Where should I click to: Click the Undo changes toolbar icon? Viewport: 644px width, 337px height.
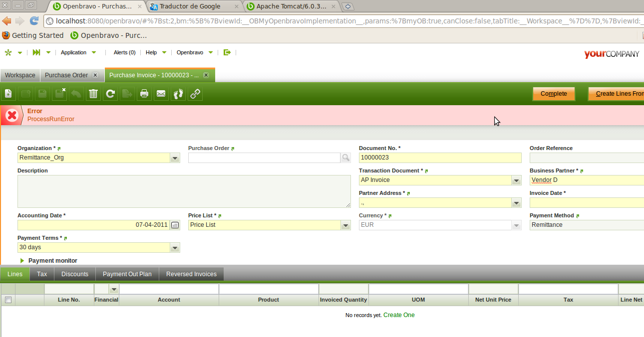pos(76,94)
